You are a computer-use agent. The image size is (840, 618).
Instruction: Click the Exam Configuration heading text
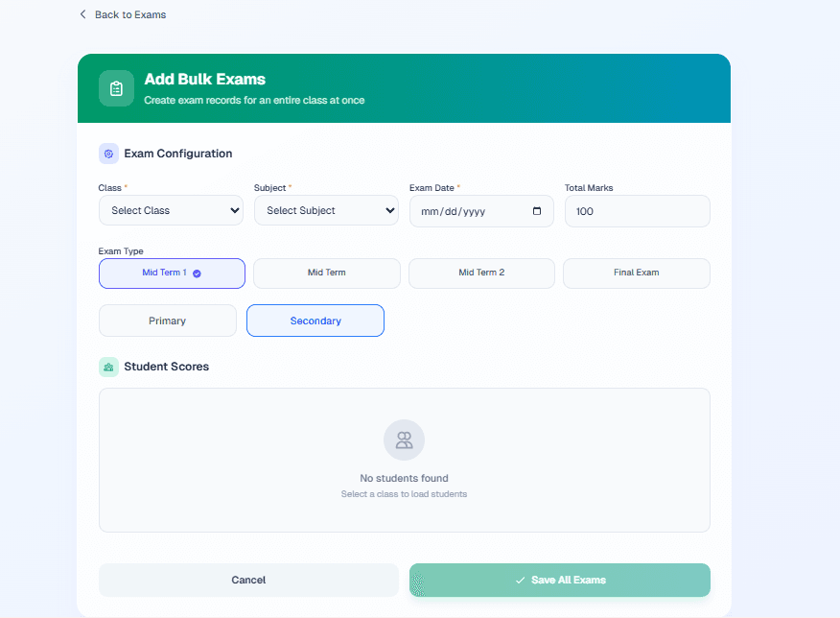click(177, 154)
